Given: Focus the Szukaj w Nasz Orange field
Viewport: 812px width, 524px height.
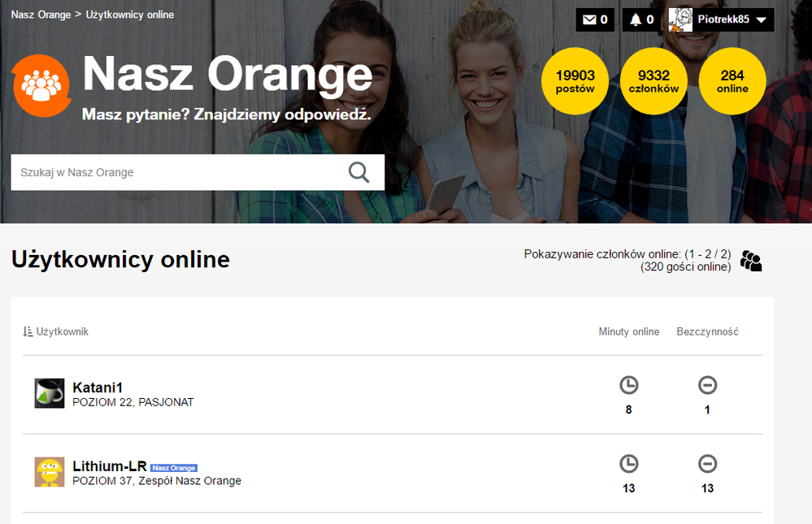Looking at the screenshot, I should coord(175,172).
